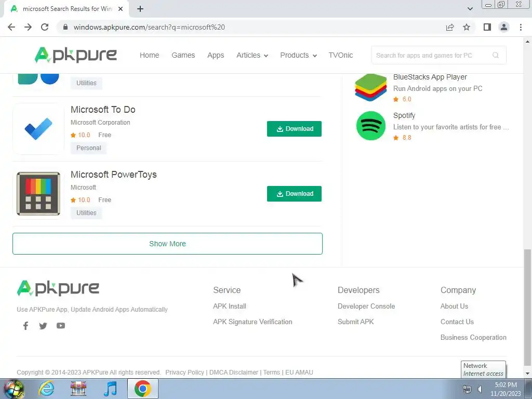The height and width of the screenshot is (399, 532).
Task: Click the APKPure logo in the header
Action: 76,55
